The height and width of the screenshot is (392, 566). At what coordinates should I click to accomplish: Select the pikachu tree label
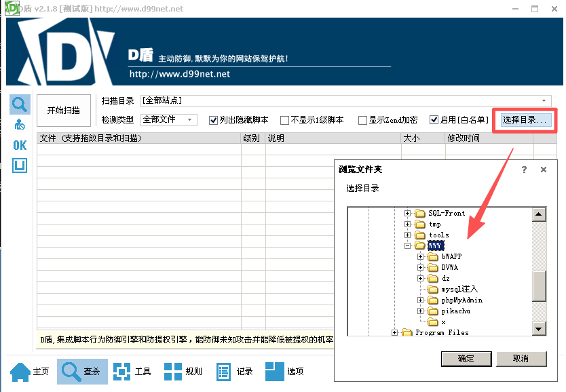(x=456, y=311)
